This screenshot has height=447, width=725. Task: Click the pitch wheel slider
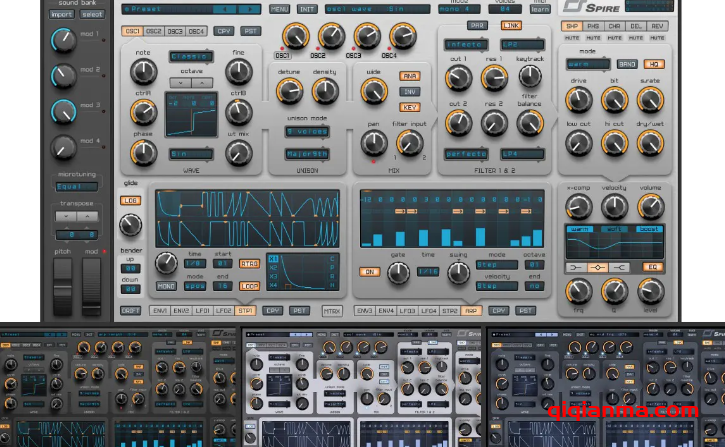pos(62,283)
